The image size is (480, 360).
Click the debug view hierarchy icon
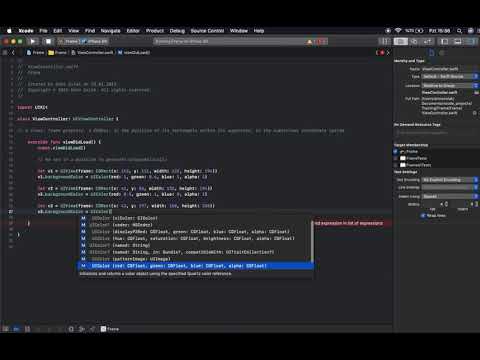tap(71, 329)
